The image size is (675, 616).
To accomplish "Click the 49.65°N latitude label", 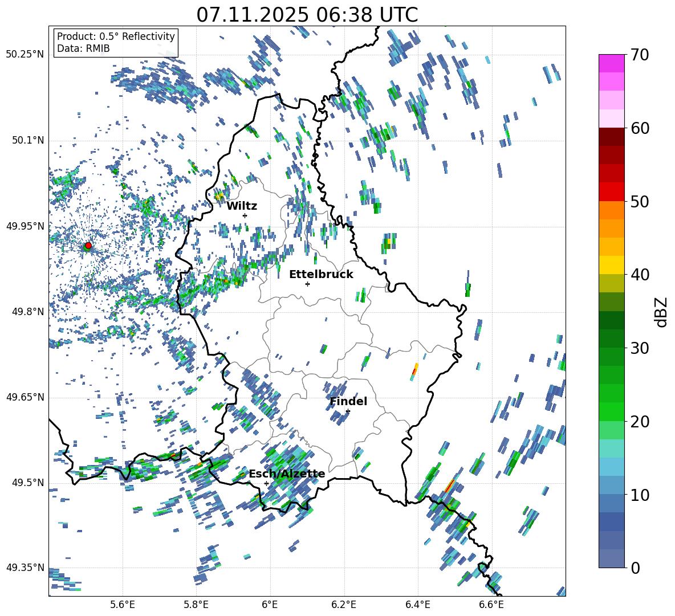I will 25,397.
